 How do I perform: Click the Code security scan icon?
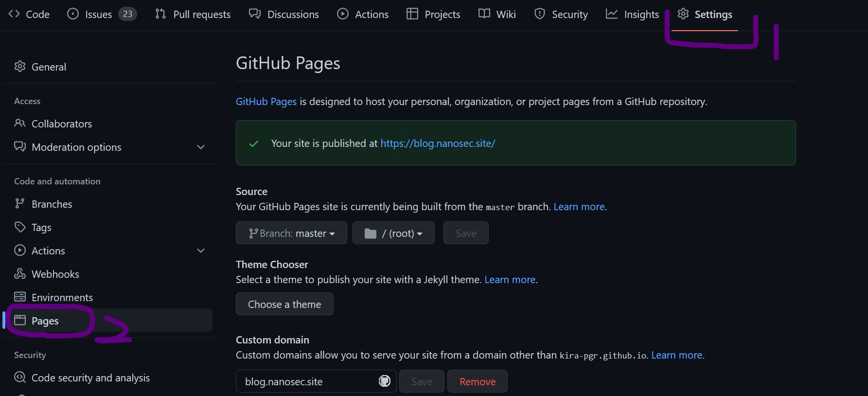click(x=20, y=377)
